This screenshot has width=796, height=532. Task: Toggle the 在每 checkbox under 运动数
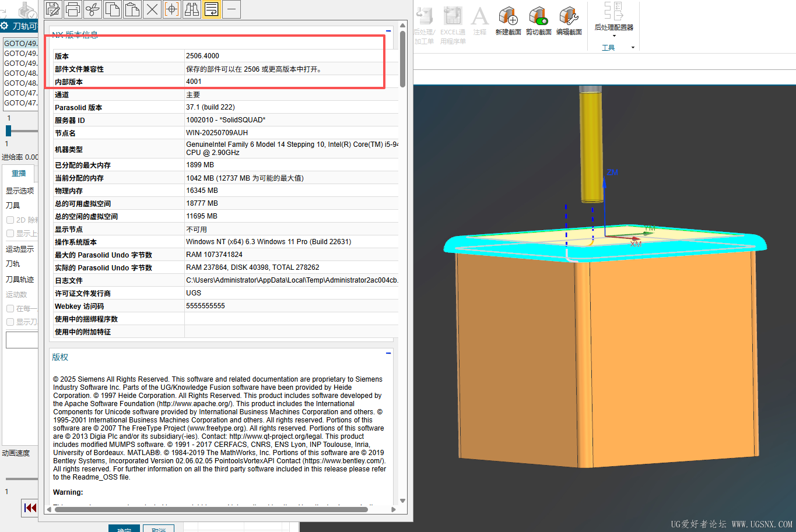pyautogui.click(x=10, y=309)
